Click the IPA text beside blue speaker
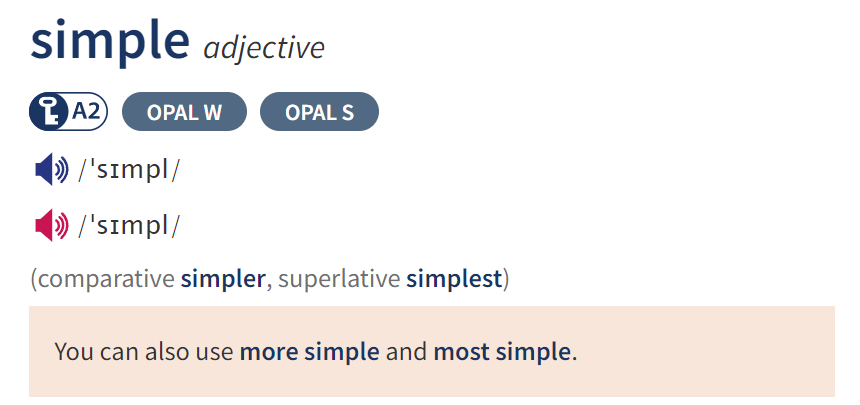 128,170
